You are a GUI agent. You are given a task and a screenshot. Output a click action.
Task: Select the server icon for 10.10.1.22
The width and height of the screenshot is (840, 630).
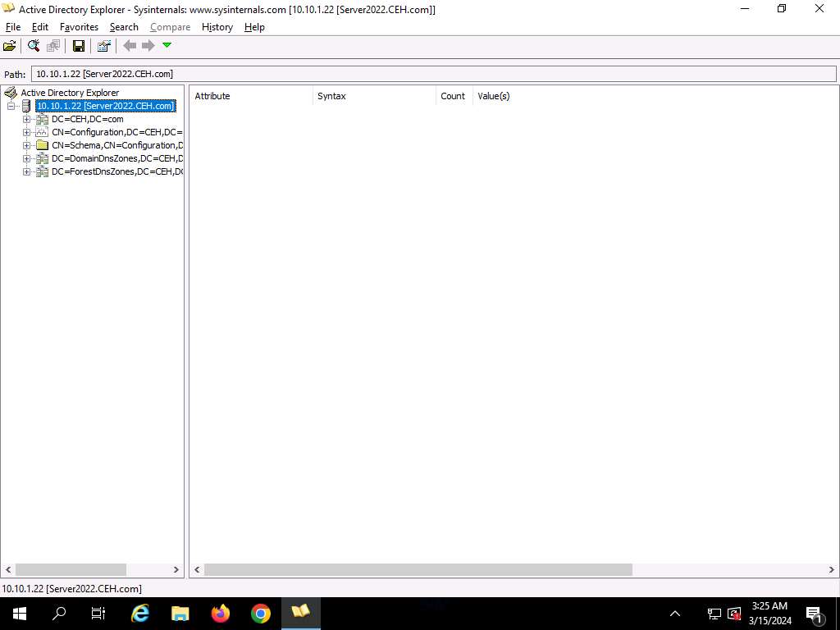click(26, 106)
